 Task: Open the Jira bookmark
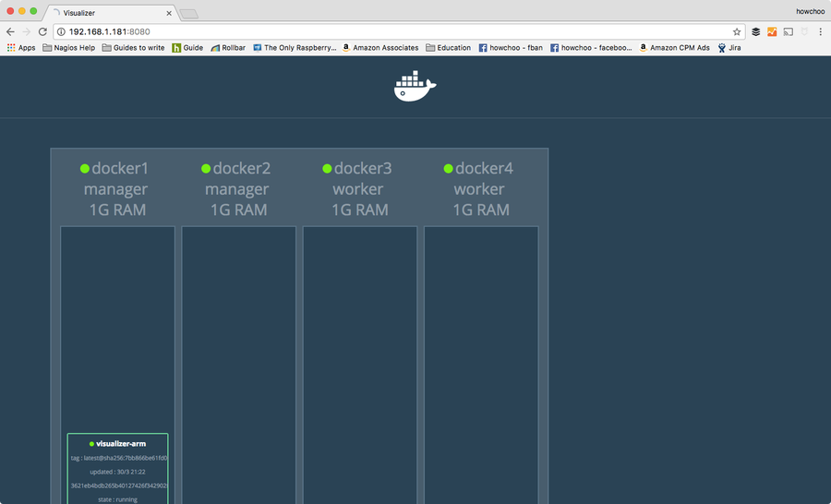point(729,47)
